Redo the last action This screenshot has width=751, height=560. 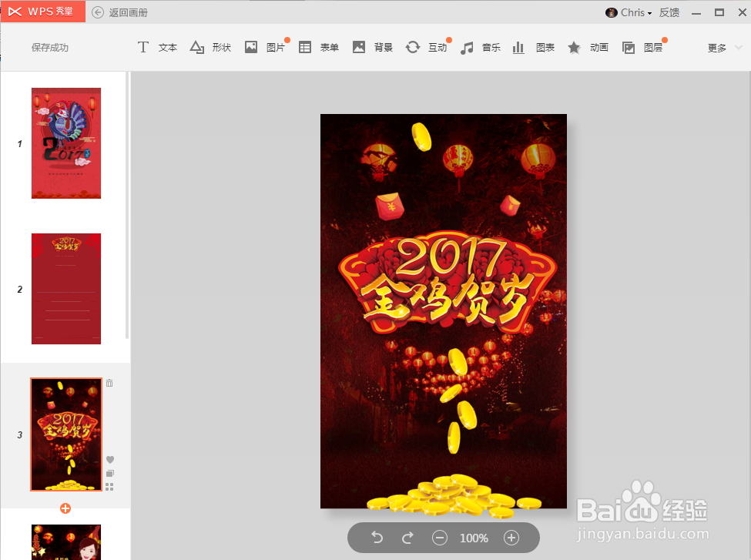[x=407, y=538]
